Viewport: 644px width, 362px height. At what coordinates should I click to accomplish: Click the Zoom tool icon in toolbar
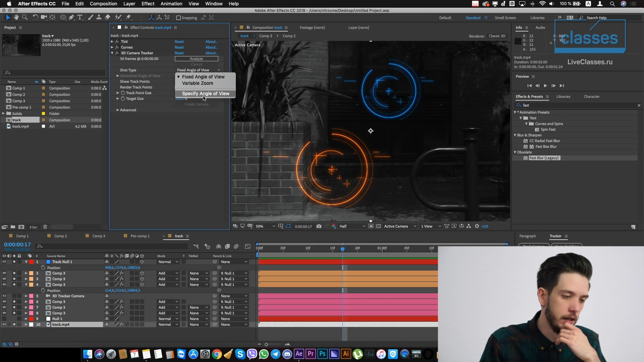point(25,18)
